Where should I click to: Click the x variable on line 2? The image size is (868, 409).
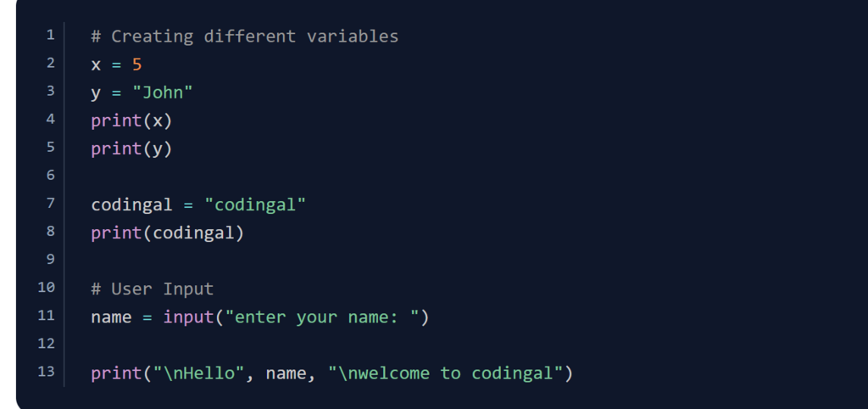pos(96,64)
